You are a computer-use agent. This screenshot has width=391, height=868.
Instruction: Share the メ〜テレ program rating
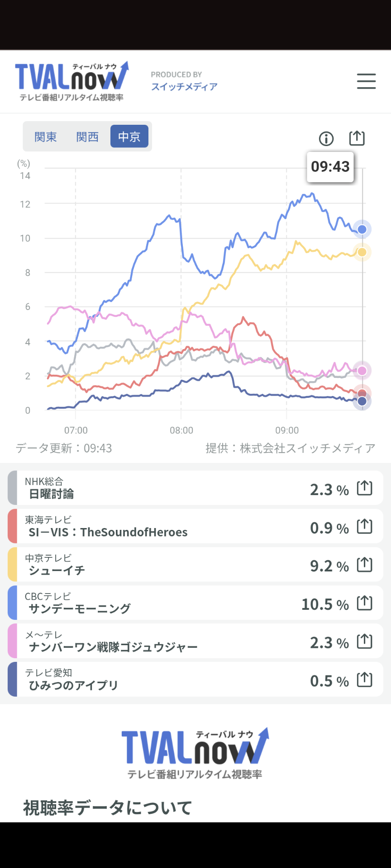click(365, 642)
